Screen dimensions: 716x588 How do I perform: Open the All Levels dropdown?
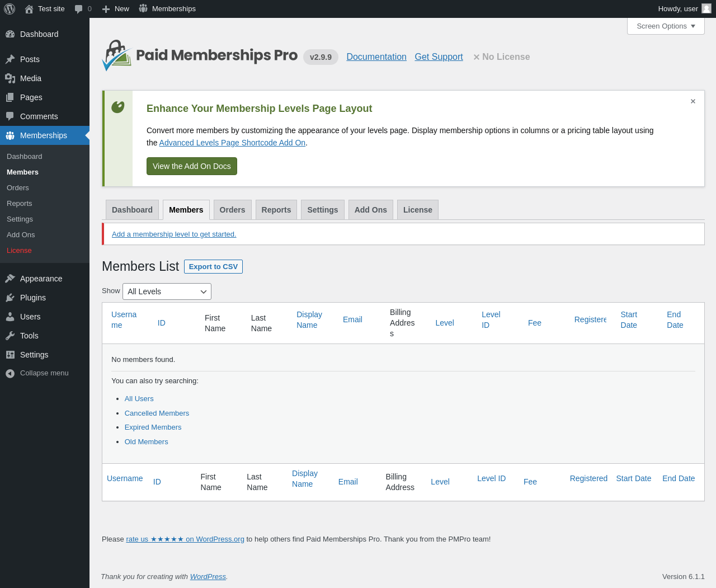pyautogui.click(x=167, y=291)
